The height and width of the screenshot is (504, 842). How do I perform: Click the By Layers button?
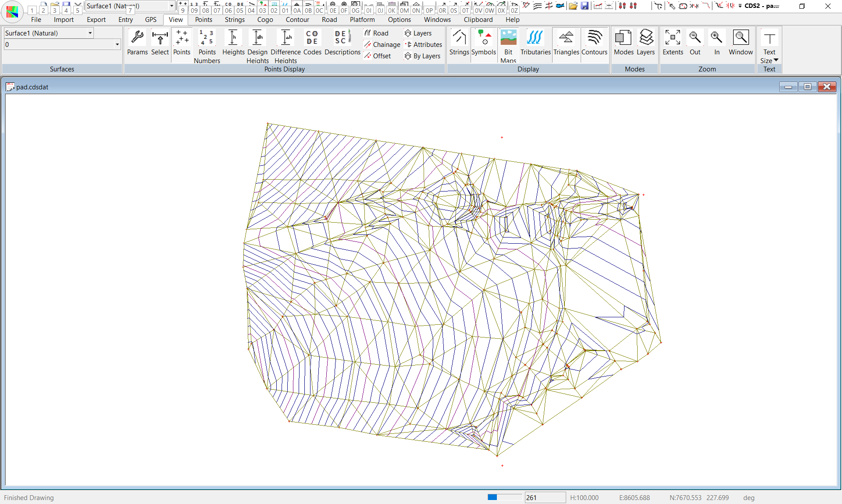tap(422, 56)
